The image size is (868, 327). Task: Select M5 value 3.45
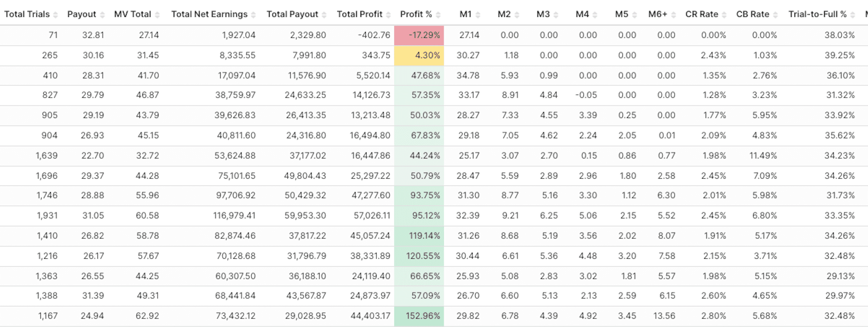[x=627, y=316]
